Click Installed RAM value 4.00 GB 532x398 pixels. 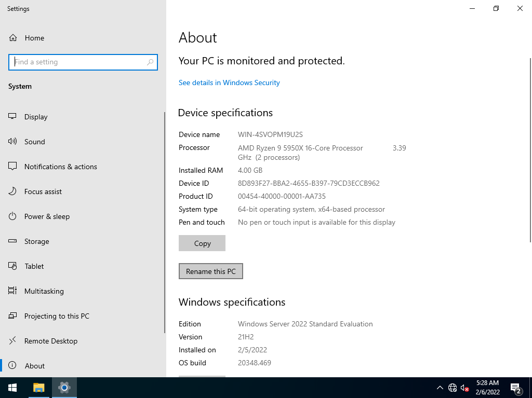click(x=250, y=171)
